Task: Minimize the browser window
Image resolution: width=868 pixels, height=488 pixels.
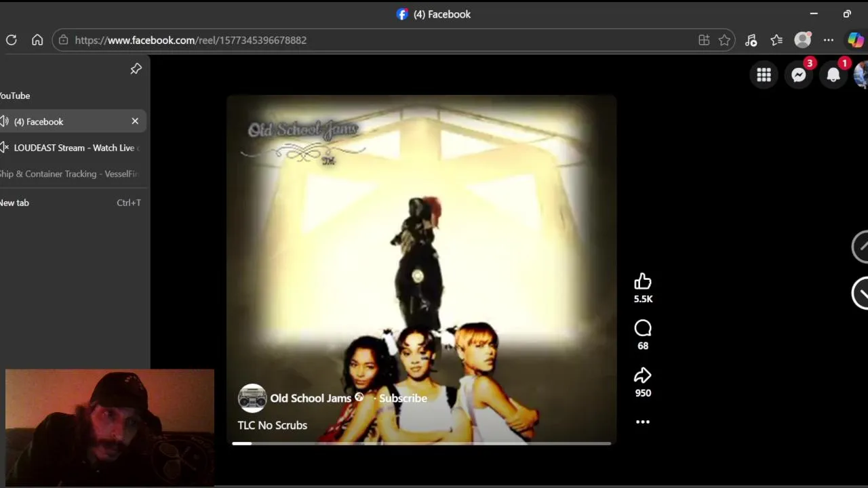Action: click(814, 14)
